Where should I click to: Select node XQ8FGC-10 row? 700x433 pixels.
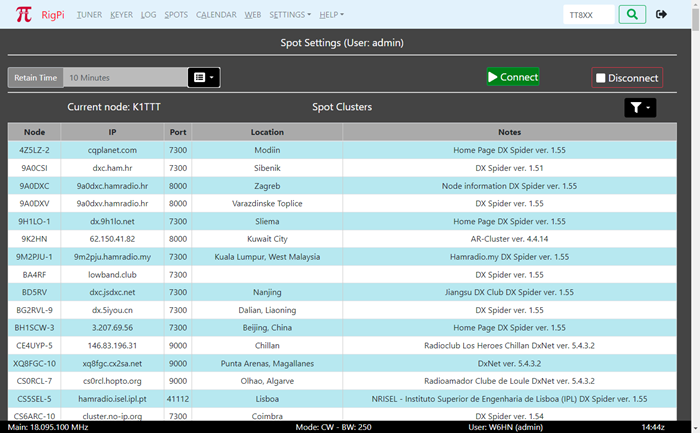(342, 363)
